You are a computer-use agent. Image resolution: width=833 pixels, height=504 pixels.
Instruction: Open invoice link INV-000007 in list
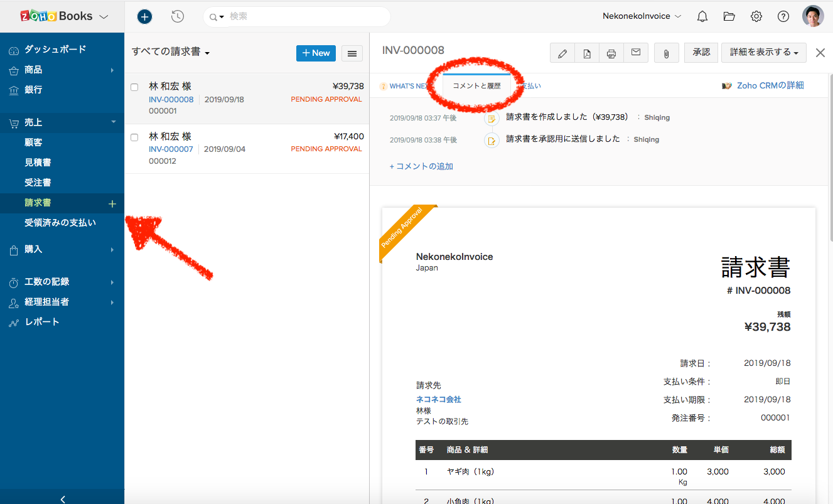coord(171,149)
